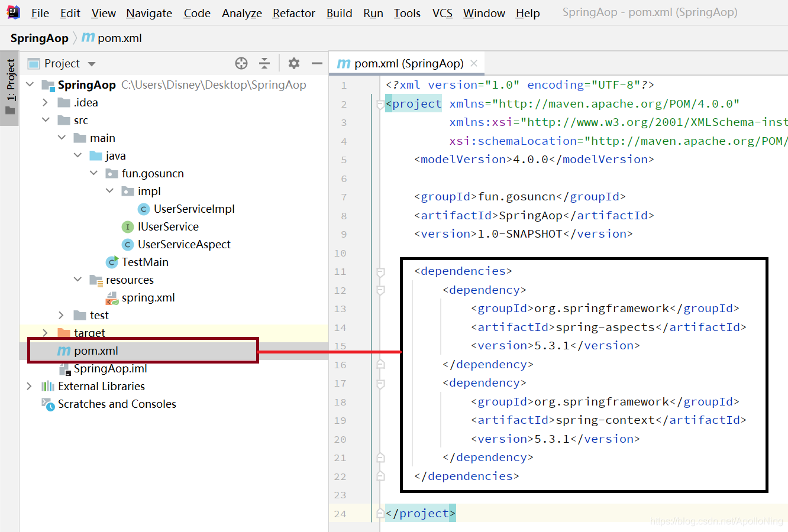
Task: Click IUserService interface icon
Action: click(127, 226)
